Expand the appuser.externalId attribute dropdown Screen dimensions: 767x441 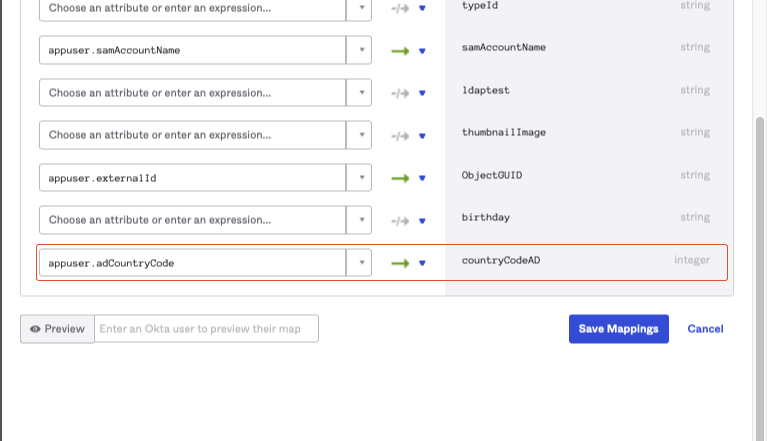[359, 178]
